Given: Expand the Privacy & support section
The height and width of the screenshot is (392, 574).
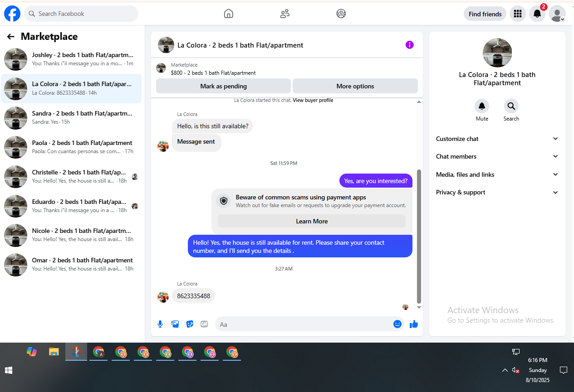Looking at the screenshot, I should [497, 192].
